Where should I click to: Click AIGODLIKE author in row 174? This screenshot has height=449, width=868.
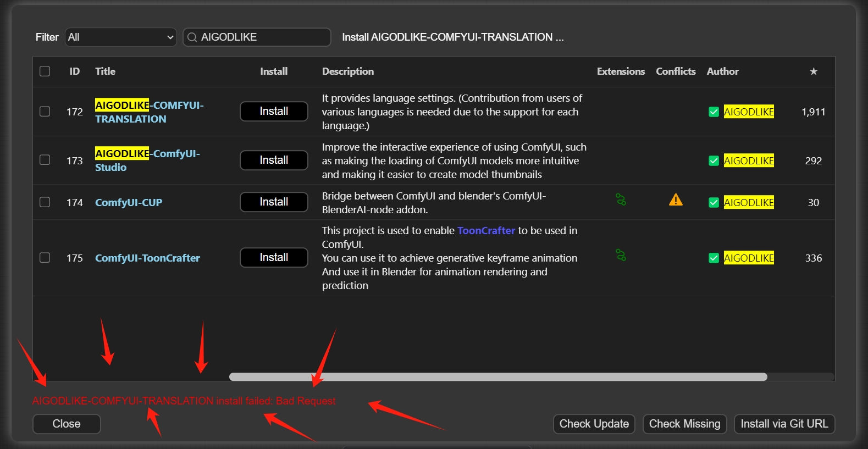pyautogui.click(x=749, y=203)
